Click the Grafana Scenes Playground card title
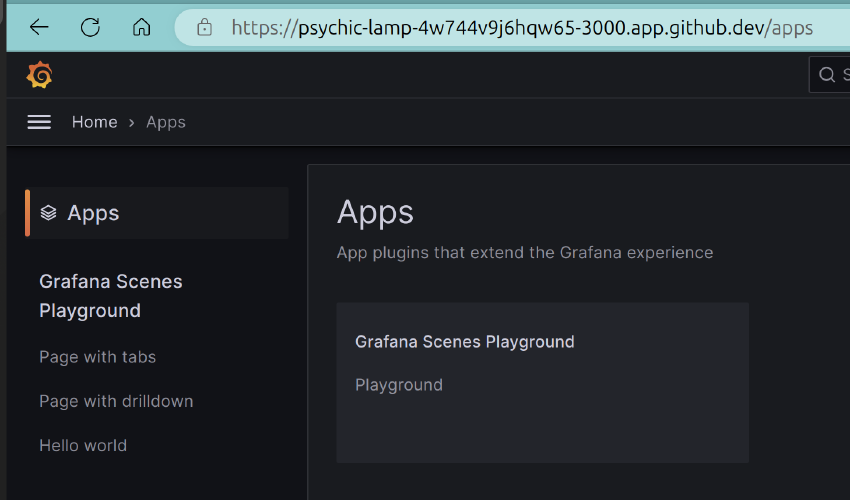Screen dimensions: 850x500 [x=464, y=342]
